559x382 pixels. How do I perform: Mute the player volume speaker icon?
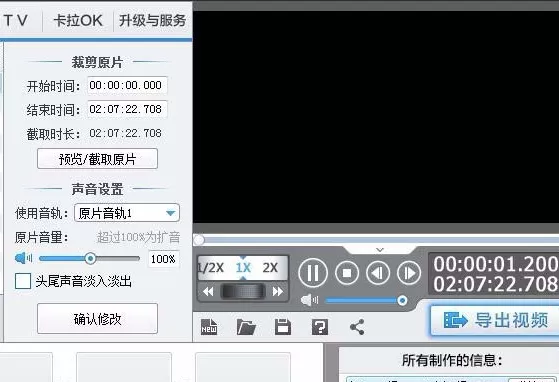[309, 300]
